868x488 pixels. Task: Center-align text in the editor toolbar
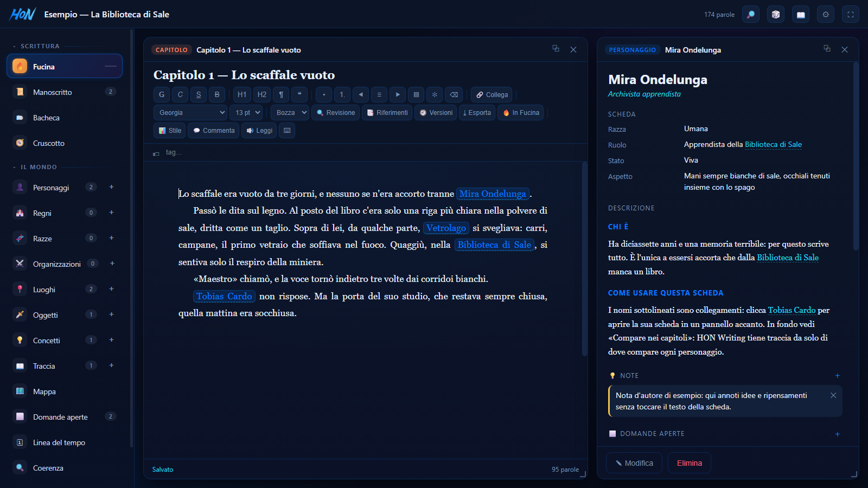point(379,94)
